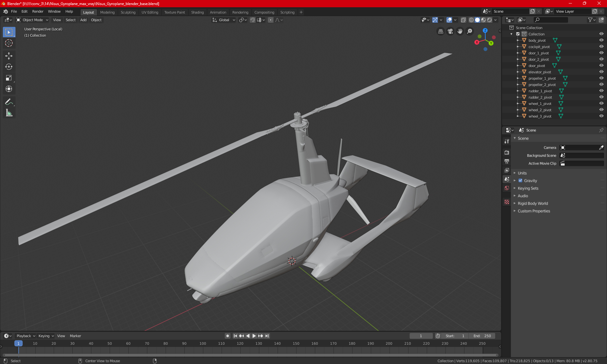Open the File menu
The image size is (607, 364).
click(x=14, y=11)
